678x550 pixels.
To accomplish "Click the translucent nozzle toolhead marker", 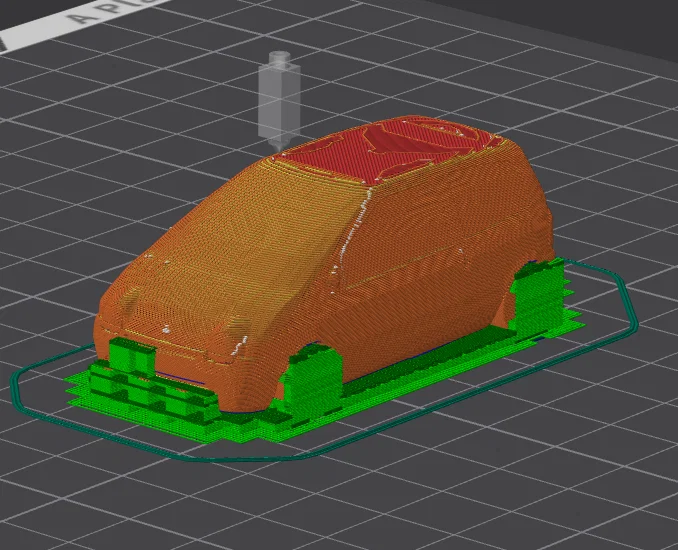I will point(279,101).
